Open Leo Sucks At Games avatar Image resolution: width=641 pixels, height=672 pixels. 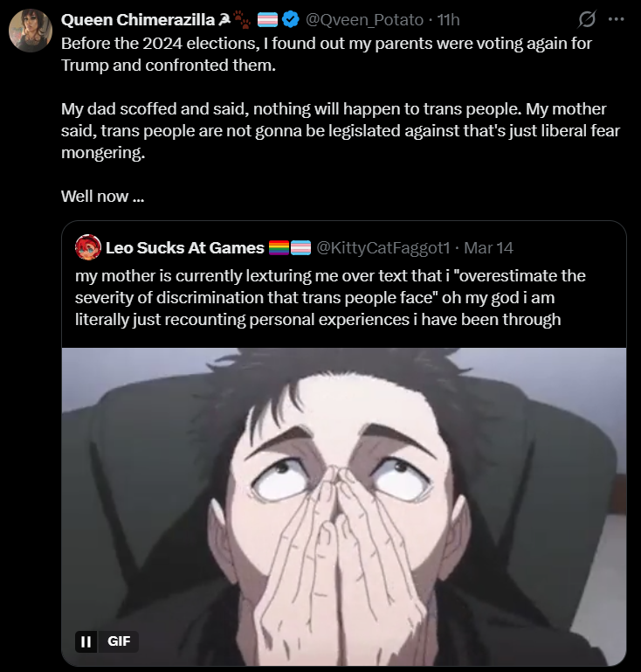[88, 247]
